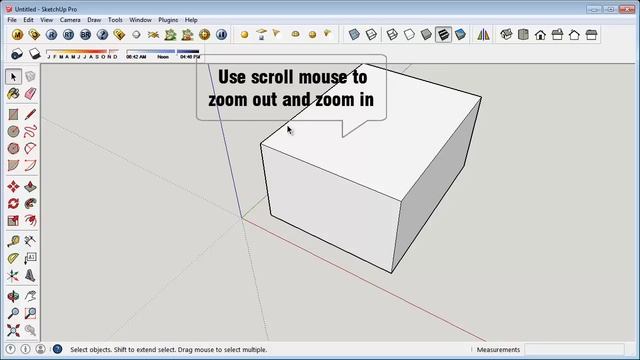
Task: Toggle Back Edges style
Action: click(371, 35)
